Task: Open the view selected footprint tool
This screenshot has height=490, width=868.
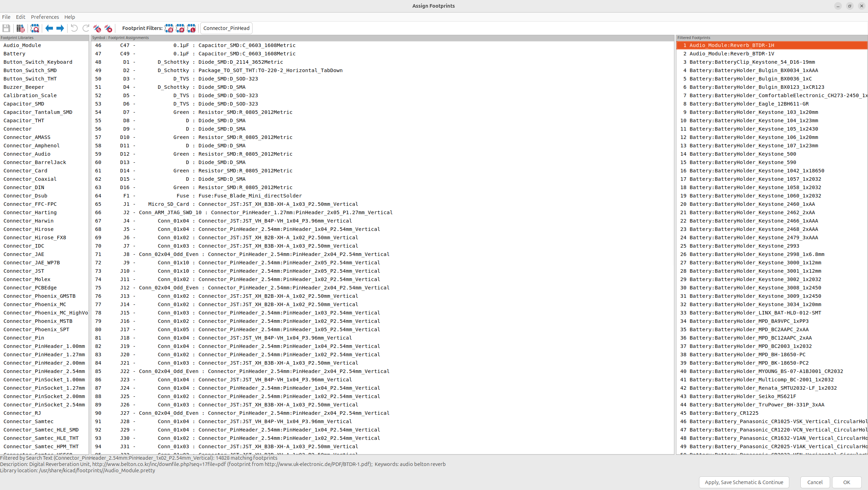Action: [35, 28]
